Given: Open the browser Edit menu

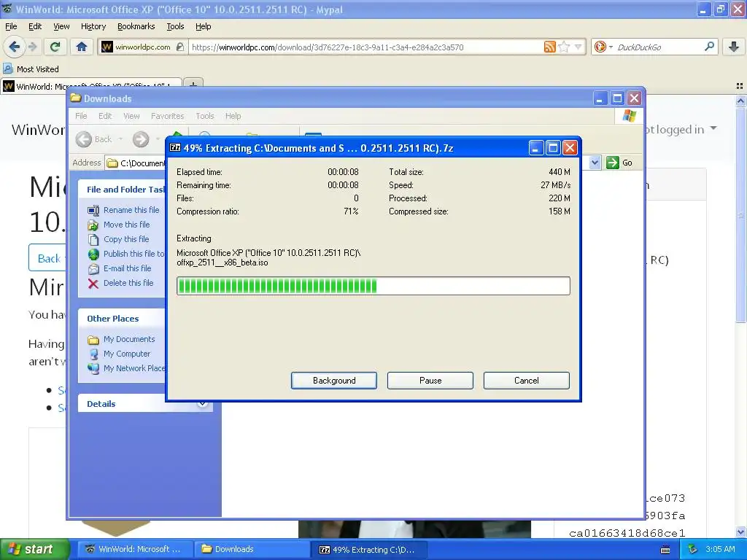Looking at the screenshot, I should pyautogui.click(x=35, y=26).
